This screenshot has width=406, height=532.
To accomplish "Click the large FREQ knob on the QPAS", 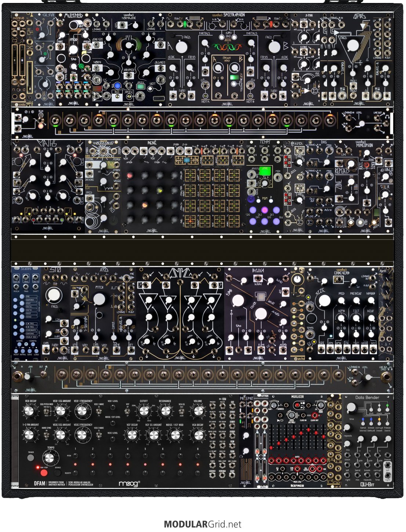I will (353, 45).
